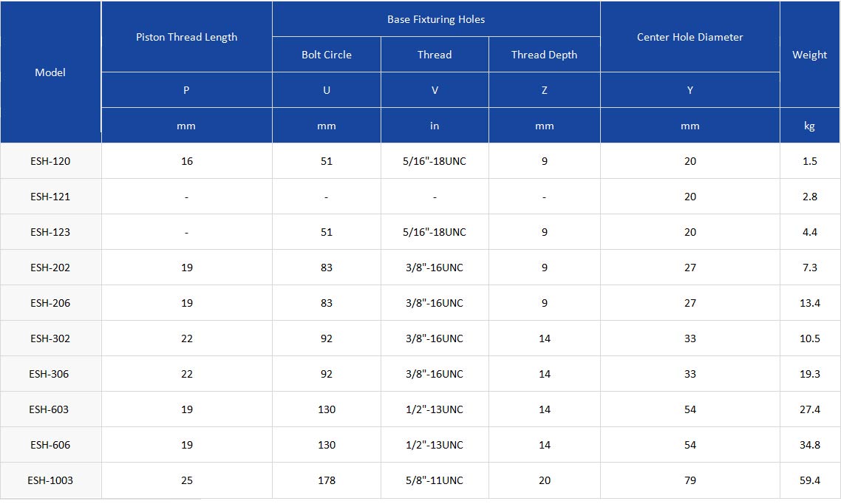This screenshot has height=504, width=841.
Task: Select the ESH-606 model cell
Action: (50, 445)
